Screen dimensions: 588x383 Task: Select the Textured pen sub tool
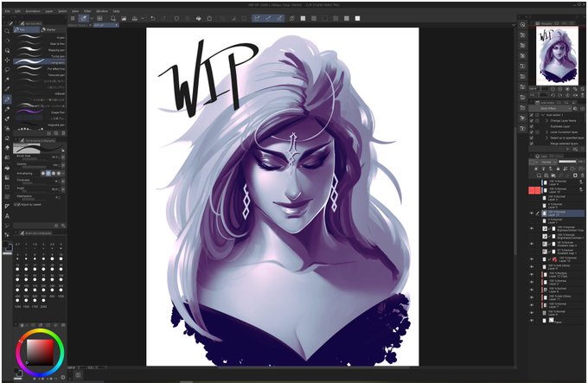pyautogui.click(x=40, y=75)
